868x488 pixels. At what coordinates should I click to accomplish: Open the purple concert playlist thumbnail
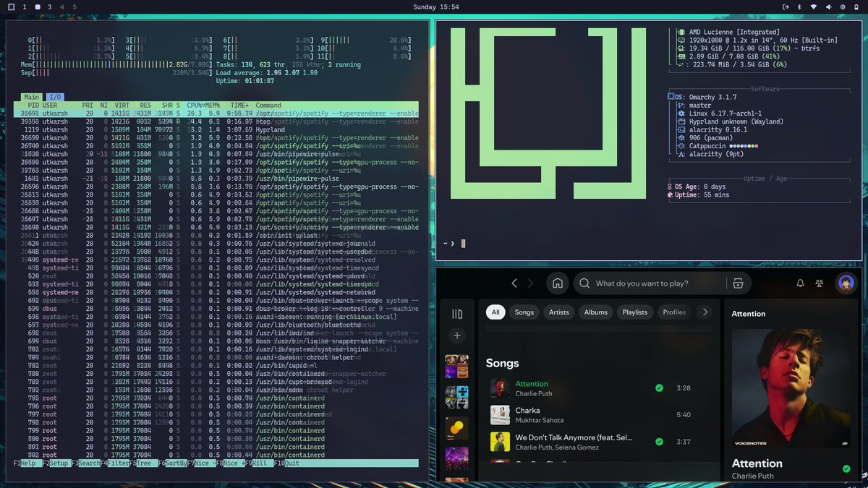tap(456, 458)
